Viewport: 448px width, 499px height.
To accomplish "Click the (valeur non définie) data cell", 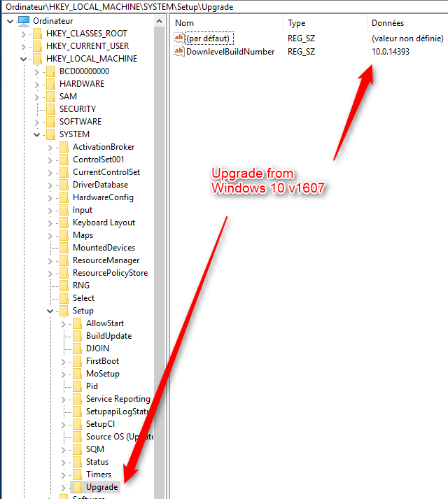I will point(407,38).
